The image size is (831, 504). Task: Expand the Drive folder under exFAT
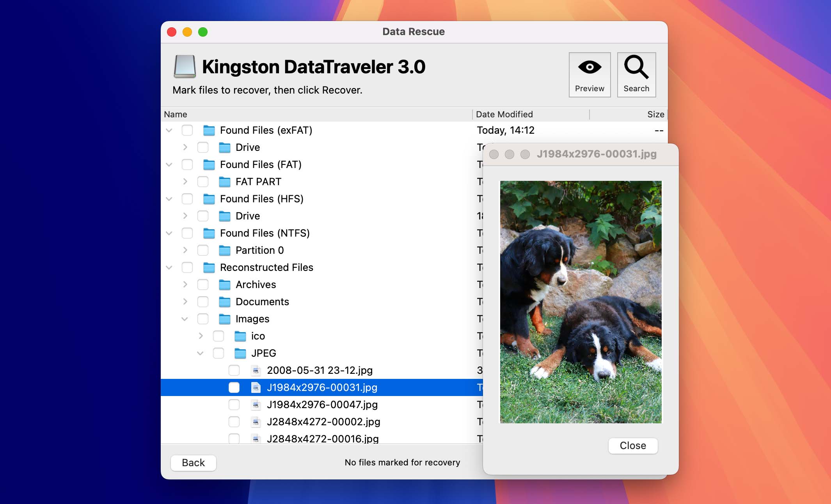point(185,147)
